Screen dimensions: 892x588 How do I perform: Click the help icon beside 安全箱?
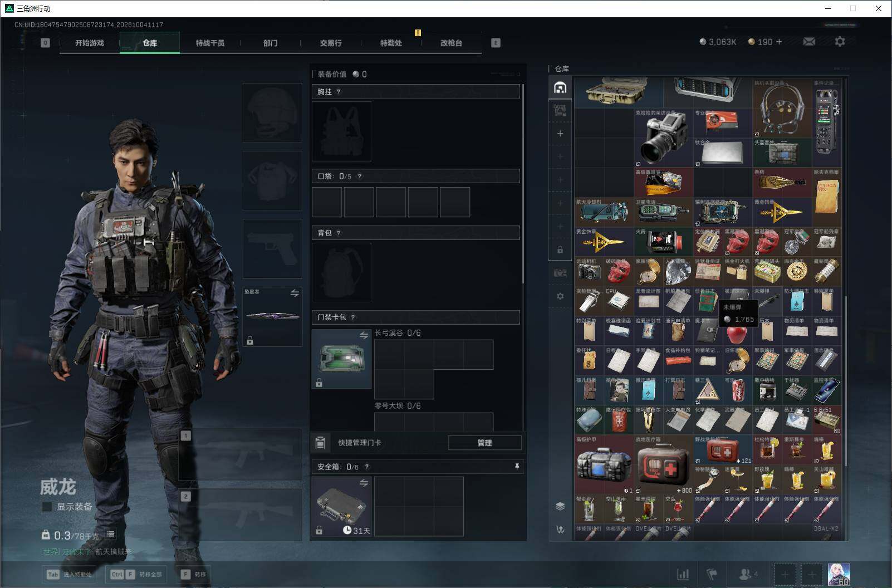366,467
